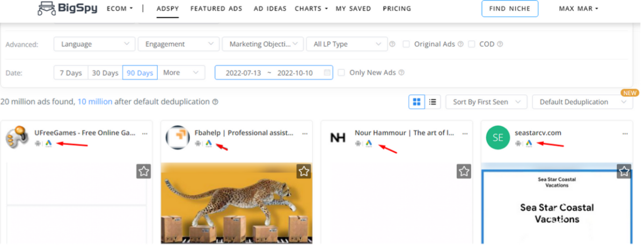Enable COD checkbox

tap(471, 44)
